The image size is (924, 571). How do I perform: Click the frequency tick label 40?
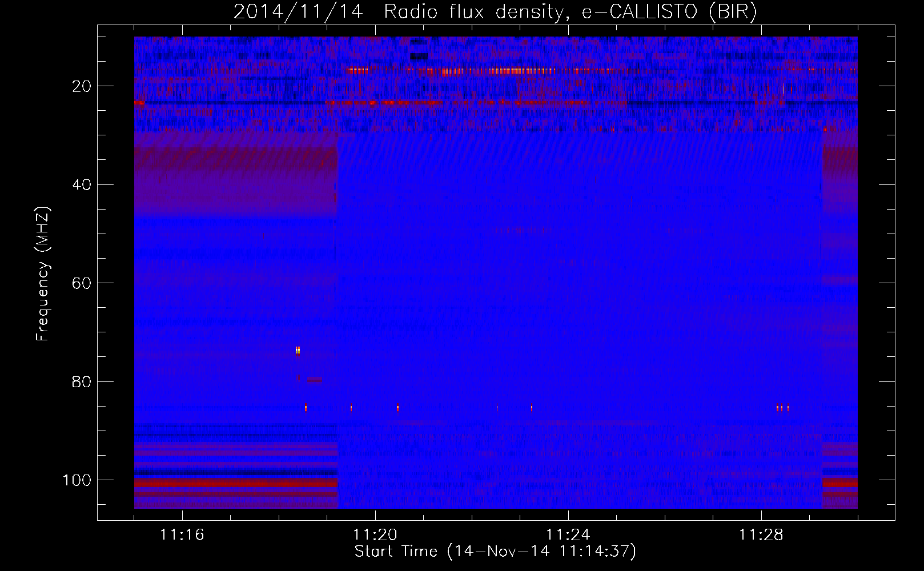pos(82,184)
